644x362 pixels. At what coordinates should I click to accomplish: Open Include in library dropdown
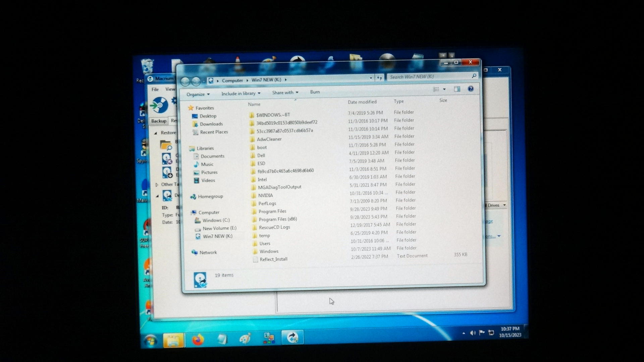pyautogui.click(x=240, y=94)
